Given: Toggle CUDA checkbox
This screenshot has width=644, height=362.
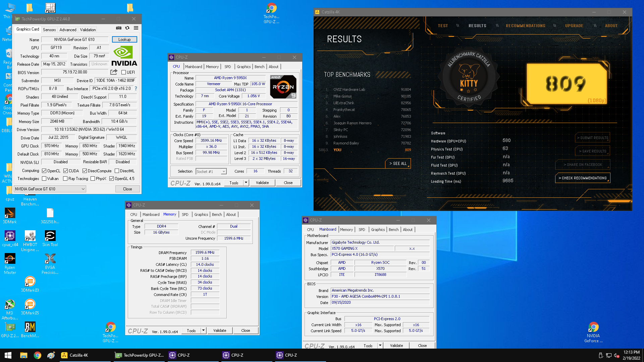Looking at the screenshot, I should tap(65, 171).
